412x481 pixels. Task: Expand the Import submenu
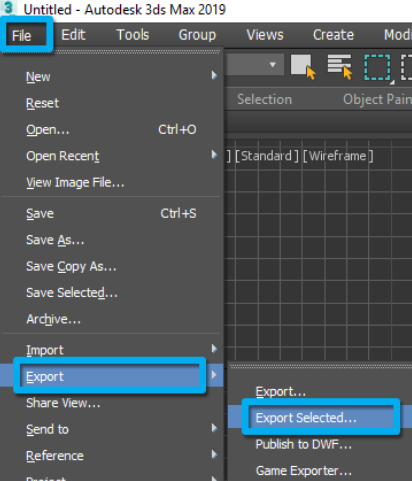coord(111,350)
